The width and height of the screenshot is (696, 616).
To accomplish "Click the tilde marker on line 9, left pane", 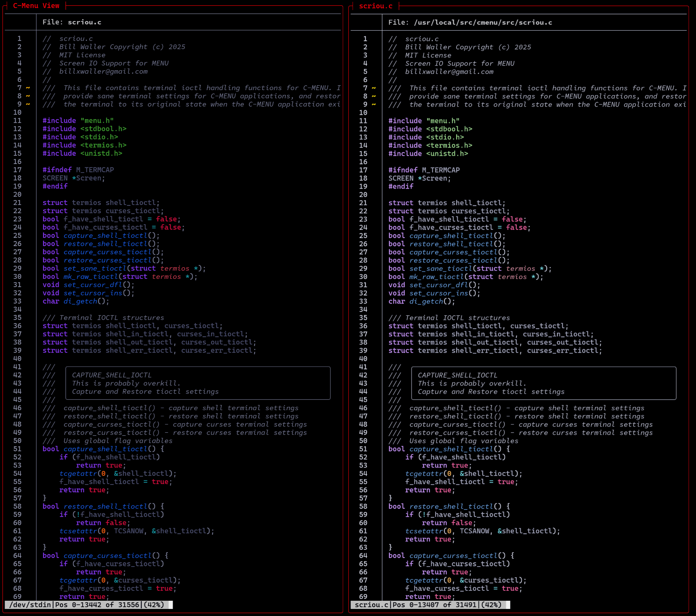I will click(28, 104).
